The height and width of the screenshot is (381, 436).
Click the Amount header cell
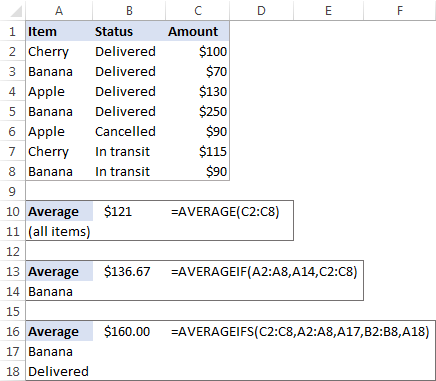pyautogui.click(x=197, y=31)
